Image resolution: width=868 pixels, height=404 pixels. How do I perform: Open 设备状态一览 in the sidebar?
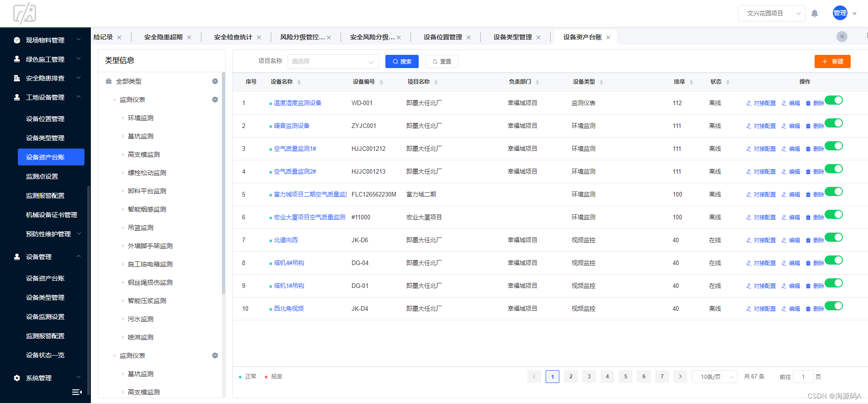pos(45,355)
